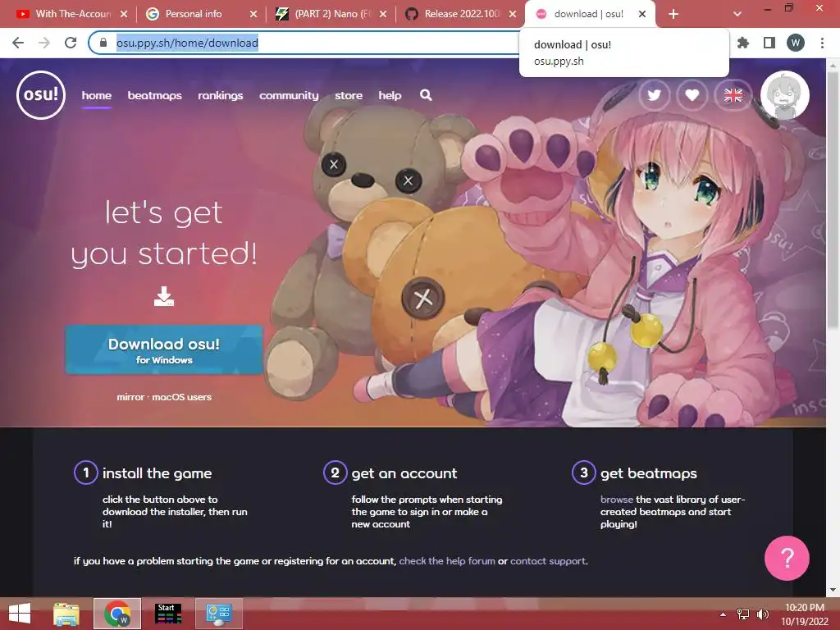
Task: Toggle the Chrome side panel icon
Action: pos(769,43)
